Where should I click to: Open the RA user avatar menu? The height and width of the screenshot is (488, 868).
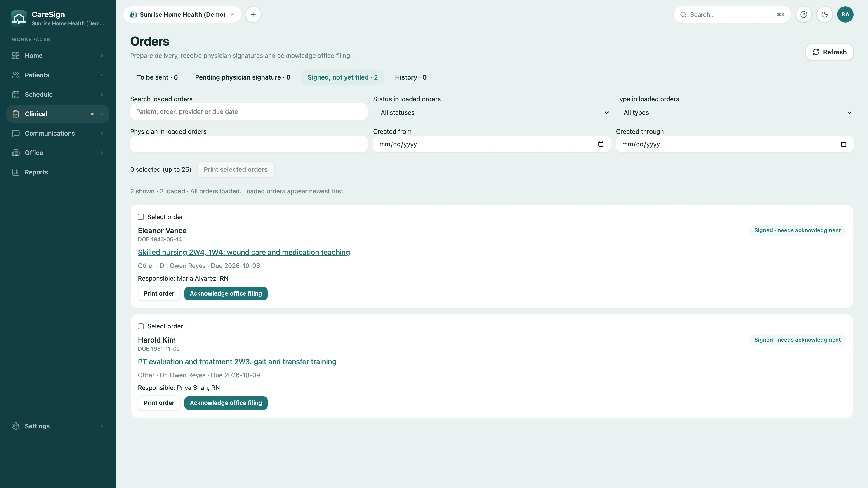pos(845,14)
